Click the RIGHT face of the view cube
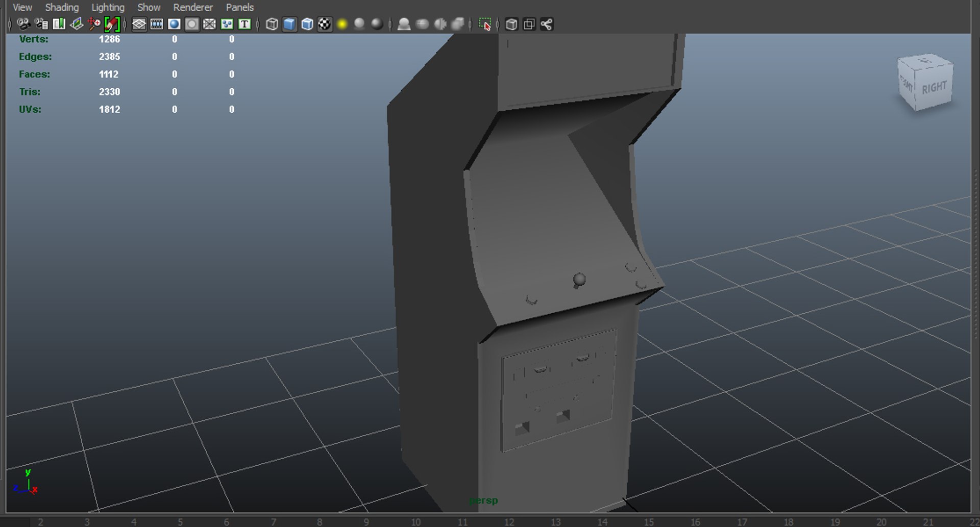This screenshot has height=527, width=980. click(934, 88)
